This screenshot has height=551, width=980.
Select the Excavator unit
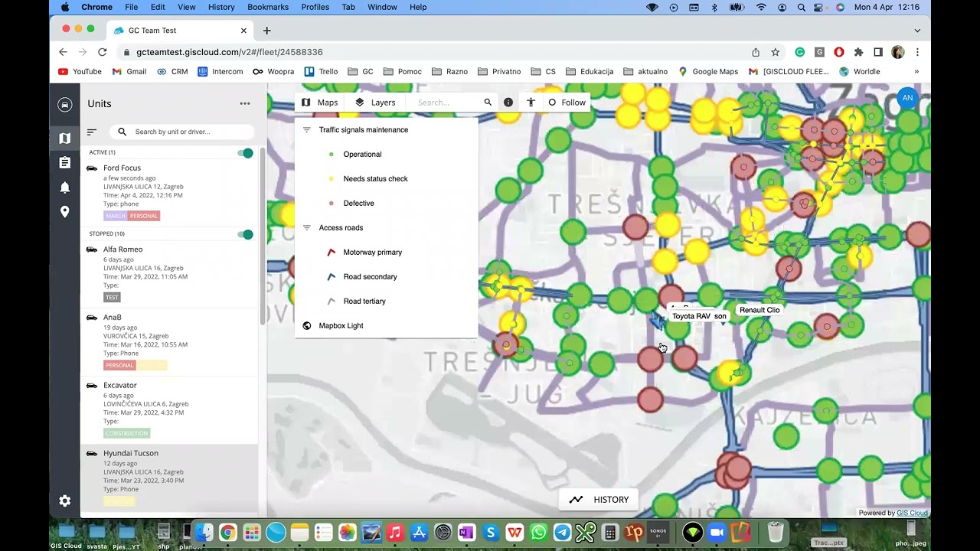click(x=169, y=409)
